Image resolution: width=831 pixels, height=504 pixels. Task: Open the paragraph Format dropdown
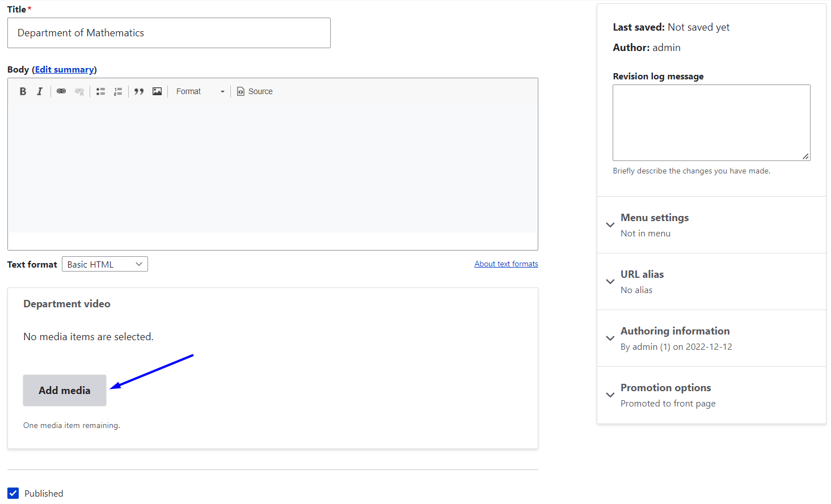[x=200, y=91]
